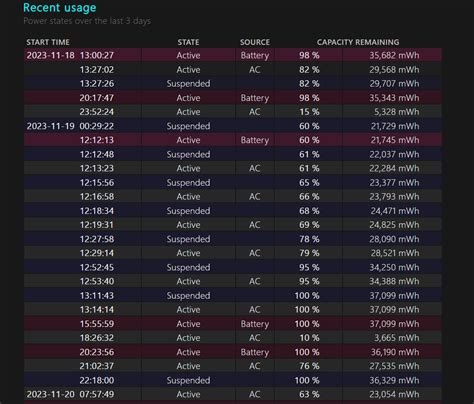Click the 18:26:32 time entry
Viewport: 474px width, 404px height.
coord(97,338)
